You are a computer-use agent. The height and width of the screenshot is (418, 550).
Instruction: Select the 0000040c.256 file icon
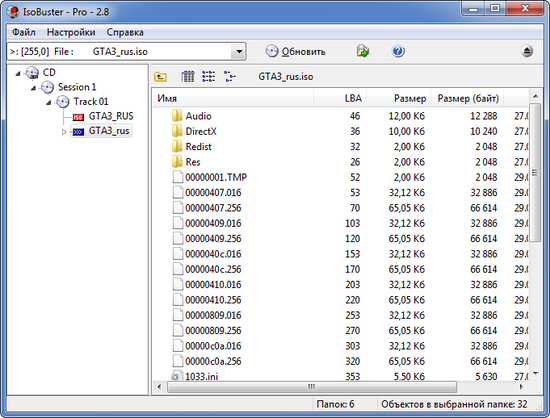pos(178,269)
